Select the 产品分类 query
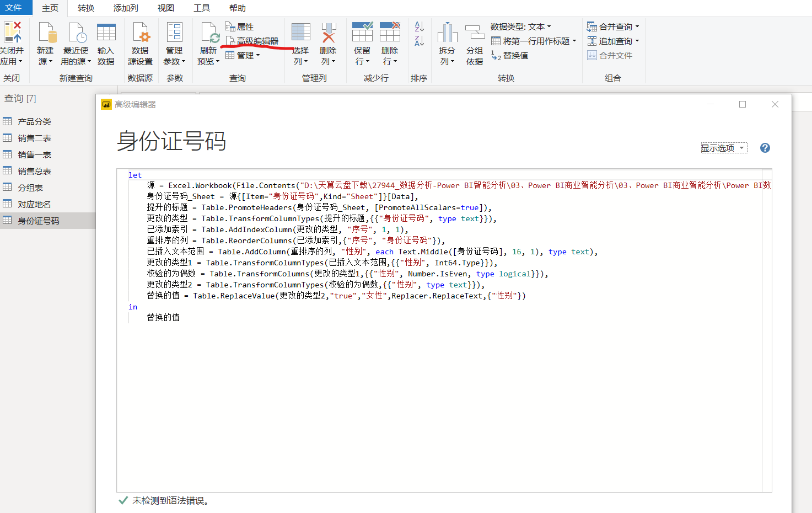812x513 pixels. click(47, 121)
